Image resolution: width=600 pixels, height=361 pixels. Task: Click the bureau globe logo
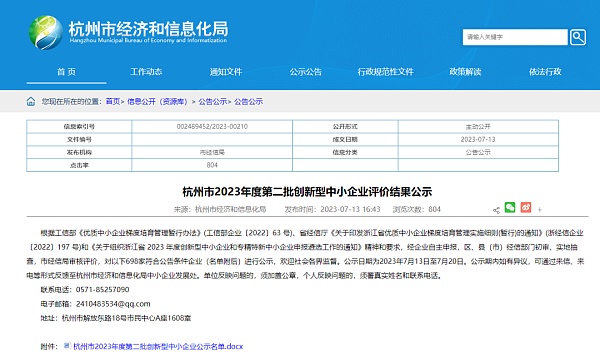46,33
